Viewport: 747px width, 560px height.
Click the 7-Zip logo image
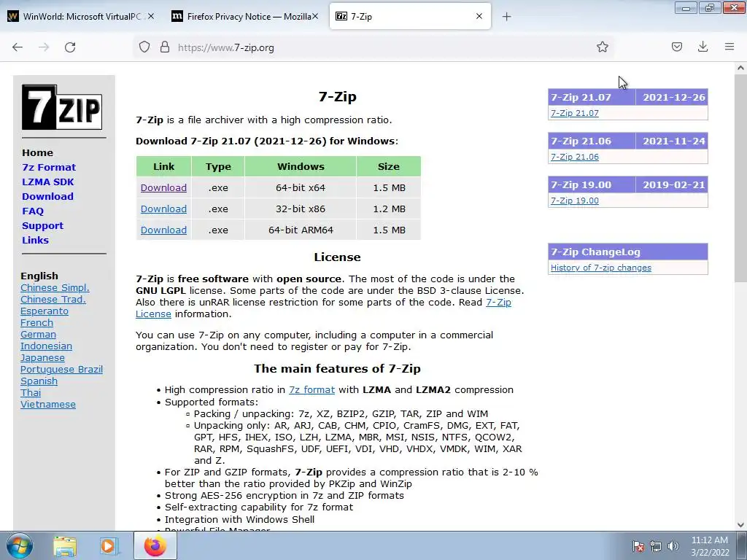62,107
